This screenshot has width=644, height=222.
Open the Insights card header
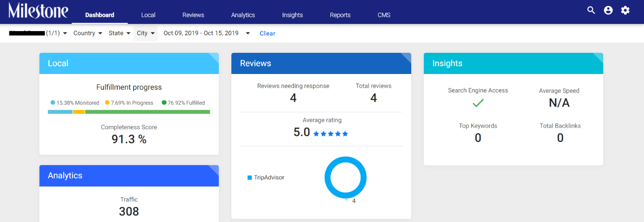[x=513, y=64]
